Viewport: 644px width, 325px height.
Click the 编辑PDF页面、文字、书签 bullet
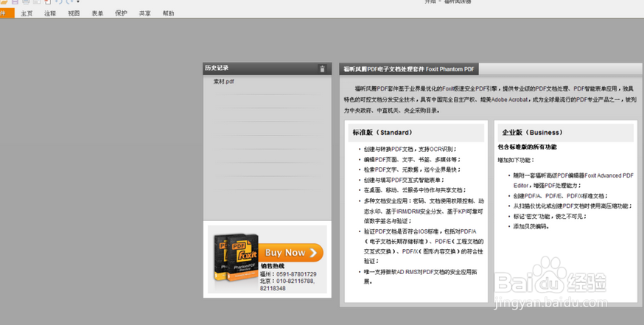point(413,159)
